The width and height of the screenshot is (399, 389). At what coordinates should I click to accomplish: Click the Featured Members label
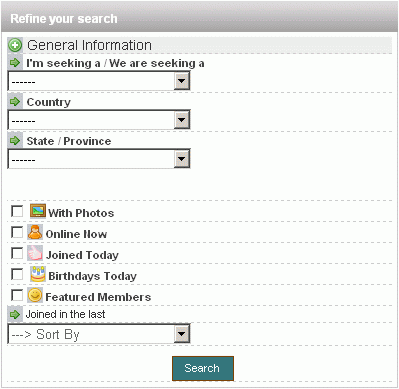[x=98, y=297]
